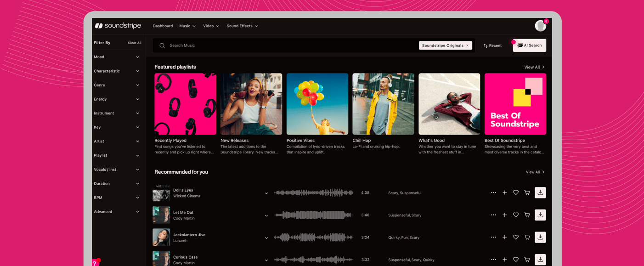Heart the Curious Case track

(515, 259)
